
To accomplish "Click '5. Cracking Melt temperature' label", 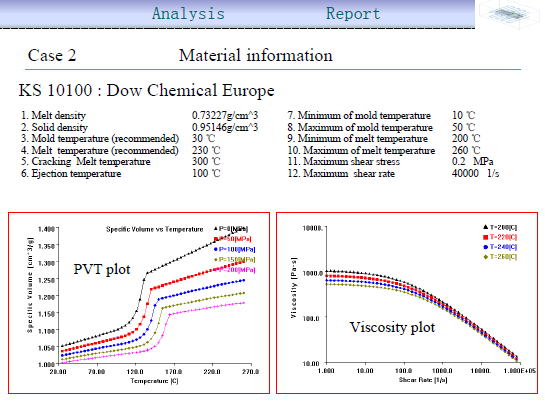I will 86,162.
